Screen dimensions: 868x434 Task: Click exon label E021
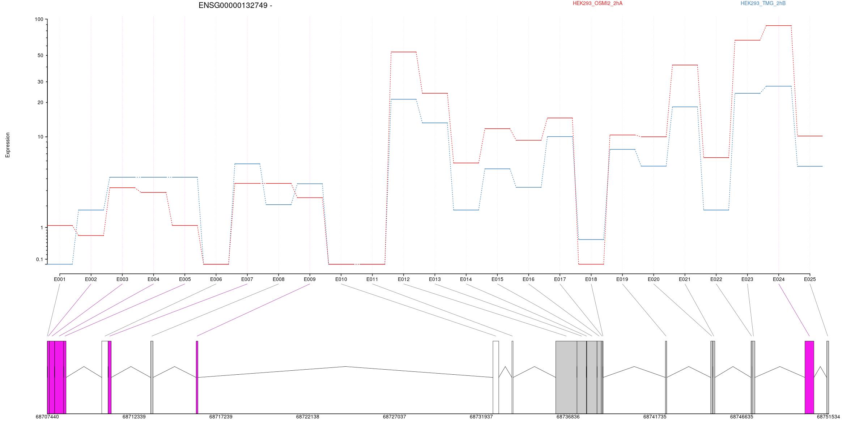(x=685, y=279)
